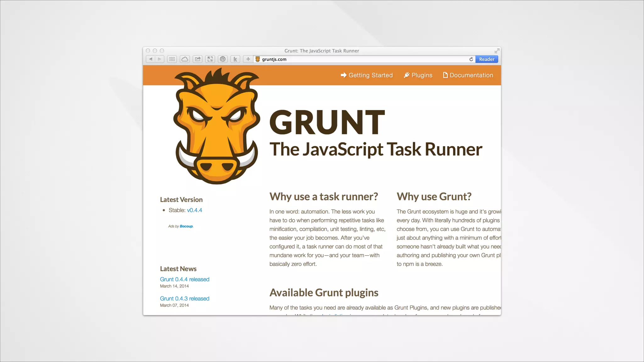Viewport: 644px width, 362px height.
Task: Click the gruntjs.com address field
Action: coord(362,59)
